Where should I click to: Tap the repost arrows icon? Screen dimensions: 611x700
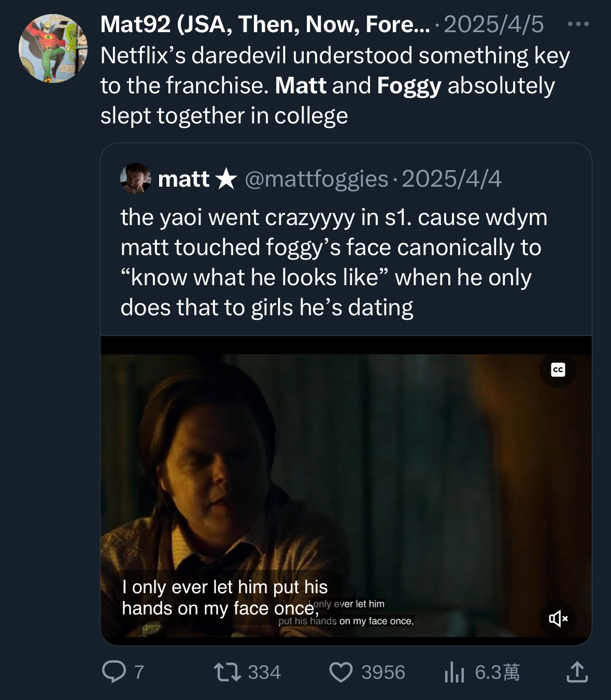tap(228, 672)
